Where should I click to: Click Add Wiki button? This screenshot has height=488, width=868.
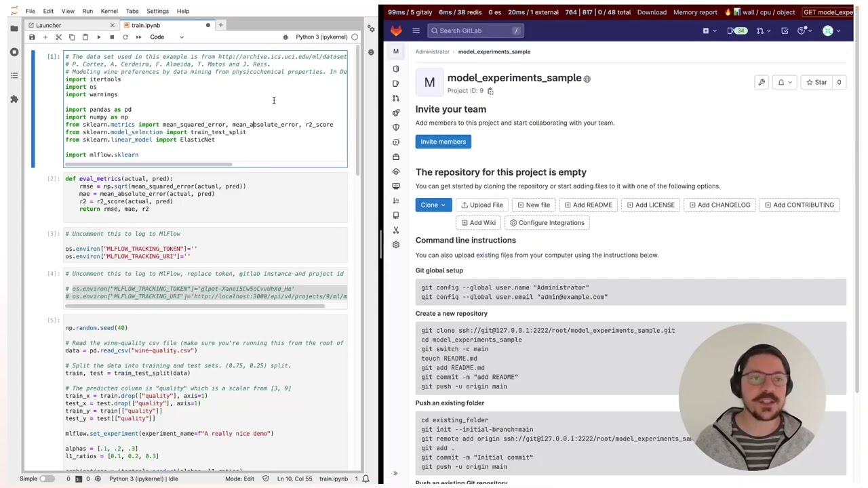[477, 222]
